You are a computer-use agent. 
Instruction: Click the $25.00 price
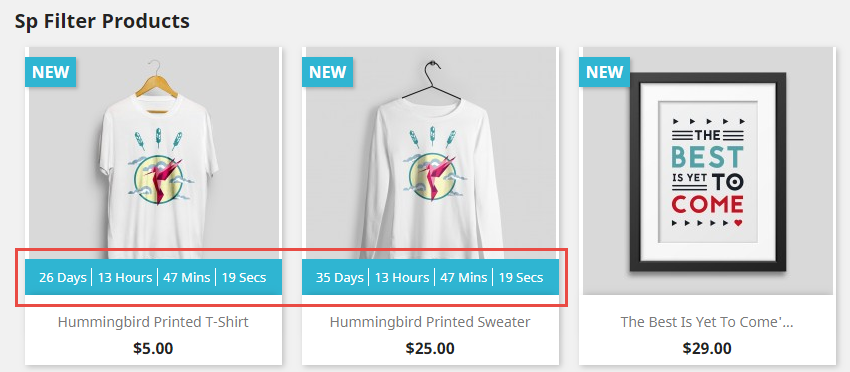point(430,348)
